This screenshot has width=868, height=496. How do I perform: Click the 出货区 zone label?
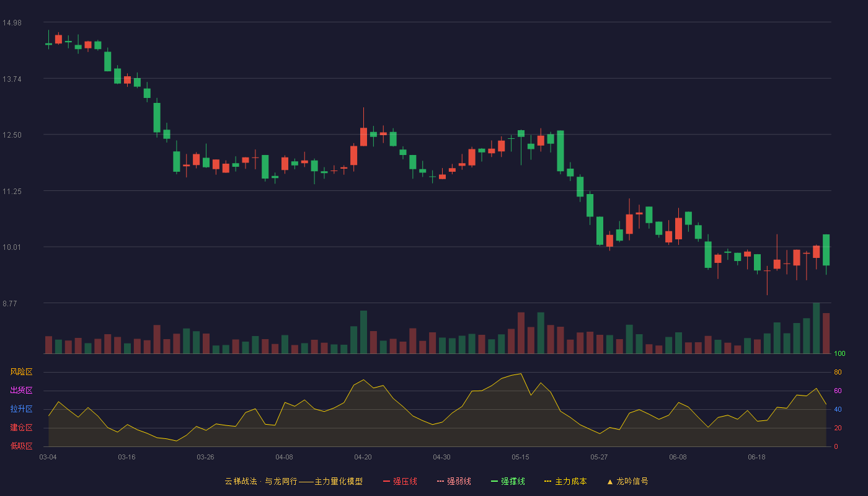(21, 391)
